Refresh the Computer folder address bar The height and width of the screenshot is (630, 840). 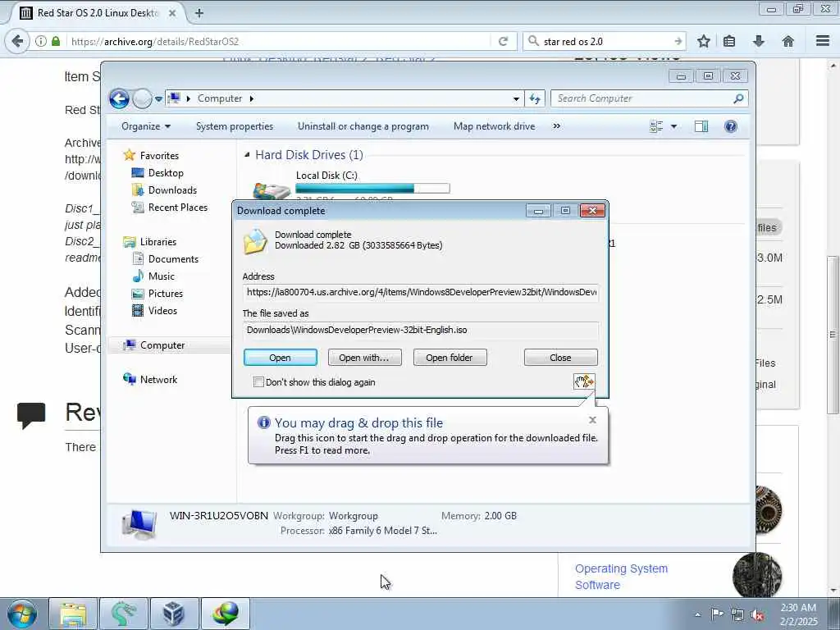tap(535, 98)
